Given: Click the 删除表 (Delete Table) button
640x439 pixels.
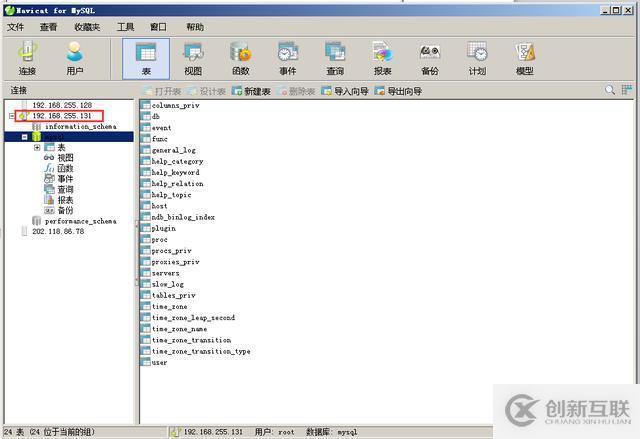Looking at the screenshot, I should tap(296, 91).
